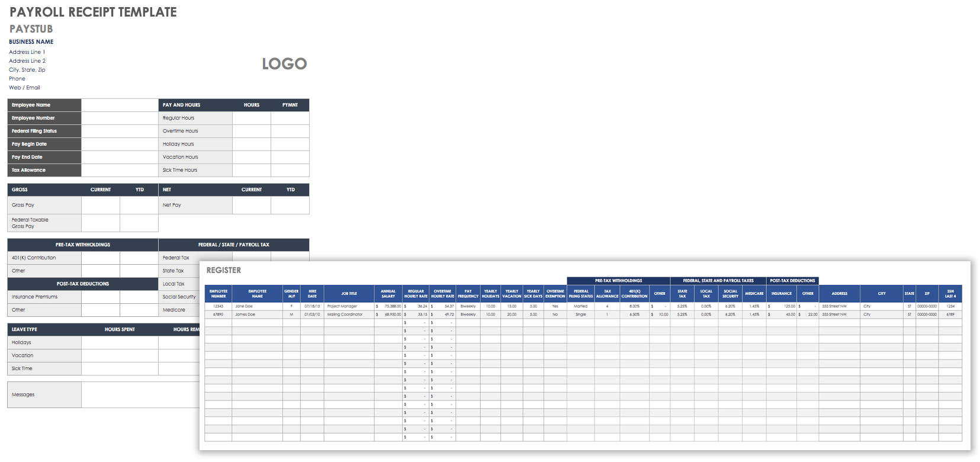
Task: Select the Web / Email text
Action: tap(24, 88)
